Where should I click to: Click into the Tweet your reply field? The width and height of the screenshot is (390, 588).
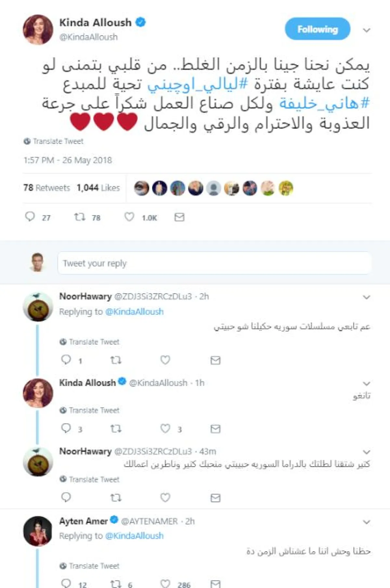[x=214, y=263]
